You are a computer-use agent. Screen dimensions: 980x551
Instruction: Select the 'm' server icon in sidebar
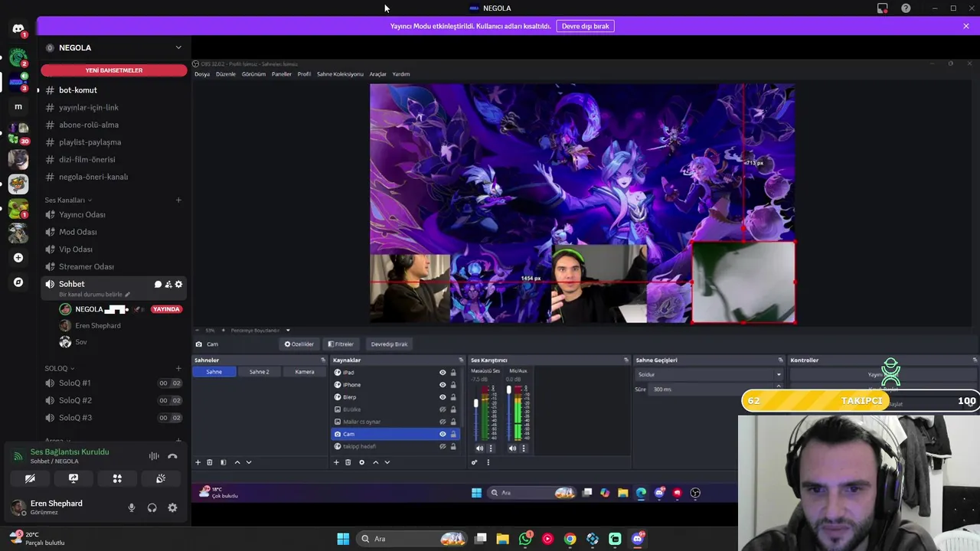coord(18,106)
